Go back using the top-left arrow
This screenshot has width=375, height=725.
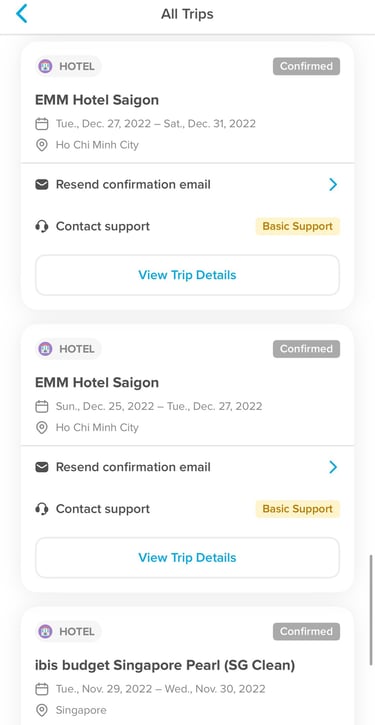21,14
